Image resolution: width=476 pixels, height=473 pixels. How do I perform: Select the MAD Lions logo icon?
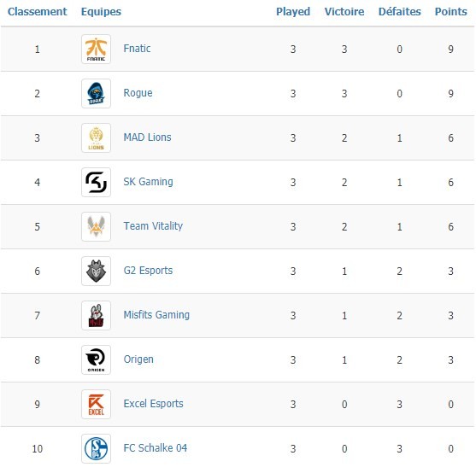[96, 138]
